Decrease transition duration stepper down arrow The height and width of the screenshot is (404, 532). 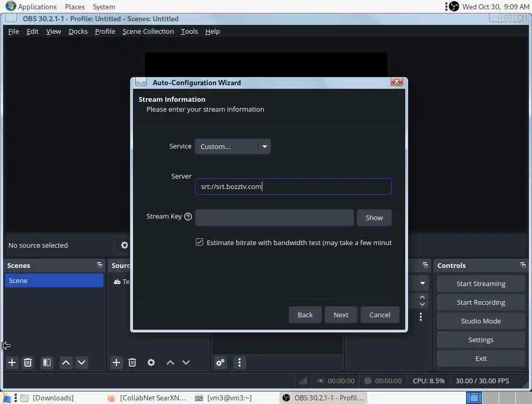pyautogui.click(x=422, y=304)
